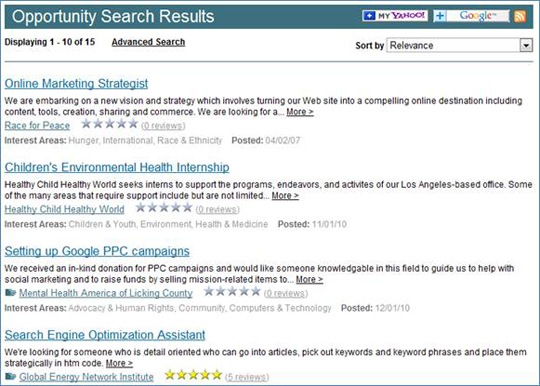Click star rating for Healthy Child Healthy World

(164, 207)
